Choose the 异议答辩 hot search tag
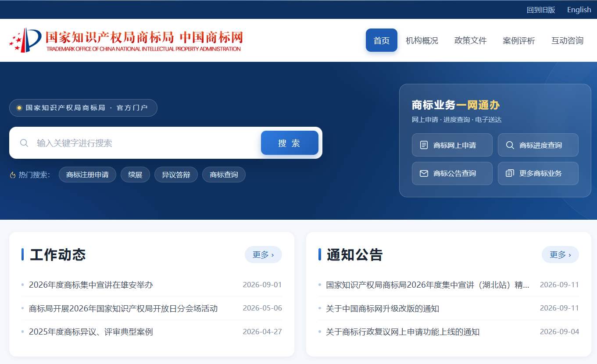The height and width of the screenshot is (364, 597). (x=176, y=175)
